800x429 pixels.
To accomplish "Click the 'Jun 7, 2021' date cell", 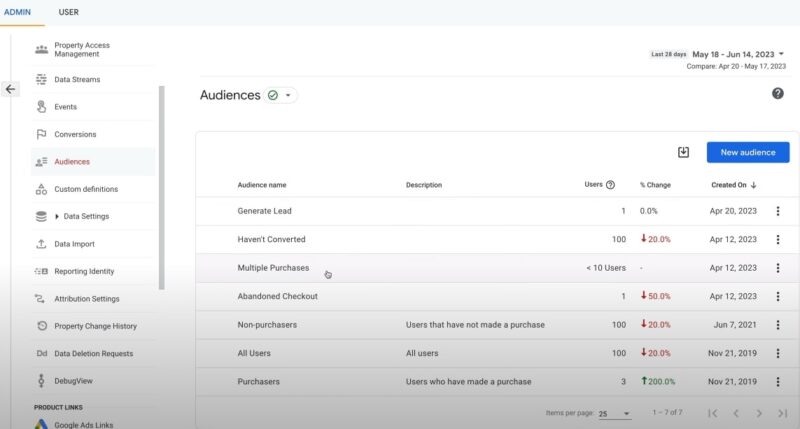I will 735,324.
